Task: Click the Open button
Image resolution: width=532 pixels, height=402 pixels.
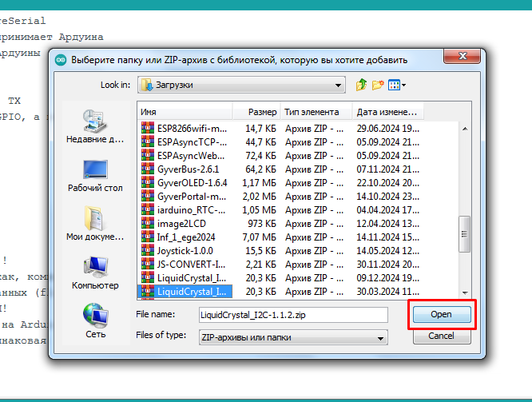Action: pyautogui.click(x=442, y=314)
